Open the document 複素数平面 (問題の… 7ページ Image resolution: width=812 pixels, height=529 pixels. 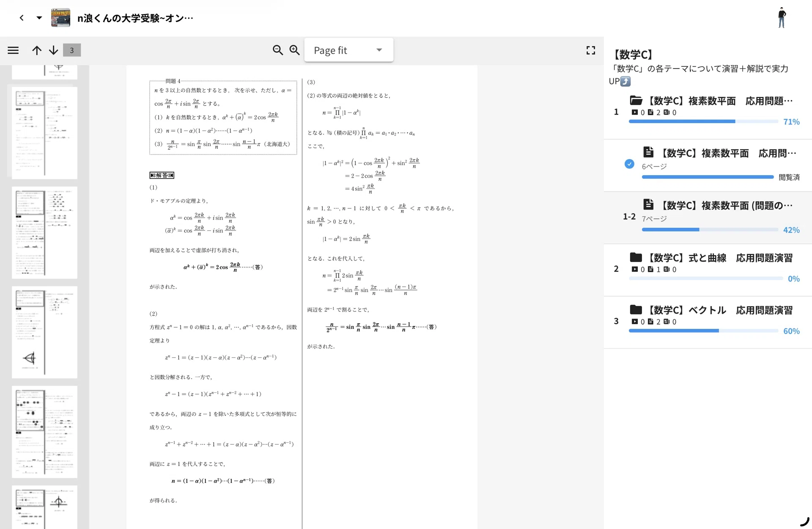click(707, 218)
